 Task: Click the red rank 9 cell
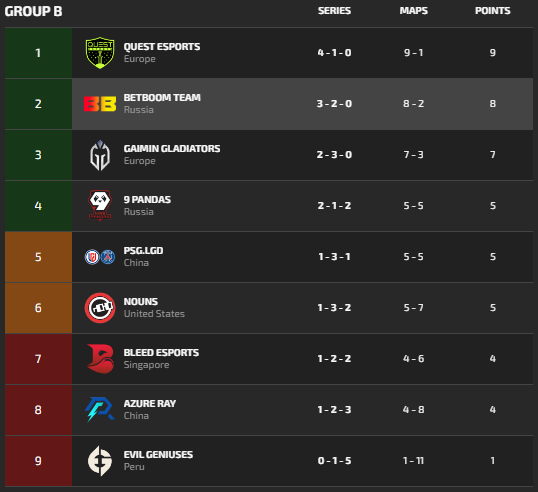(x=38, y=461)
